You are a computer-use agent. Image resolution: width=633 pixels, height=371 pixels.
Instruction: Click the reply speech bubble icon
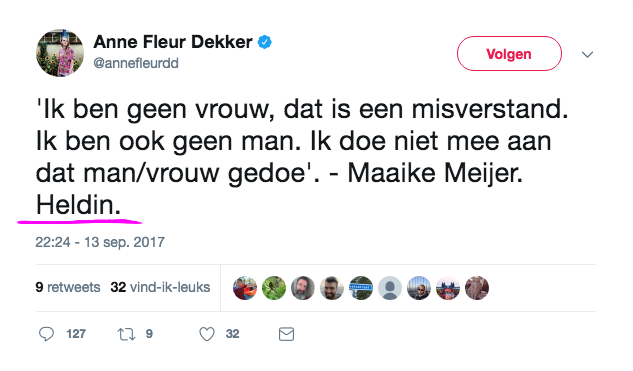[46, 334]
